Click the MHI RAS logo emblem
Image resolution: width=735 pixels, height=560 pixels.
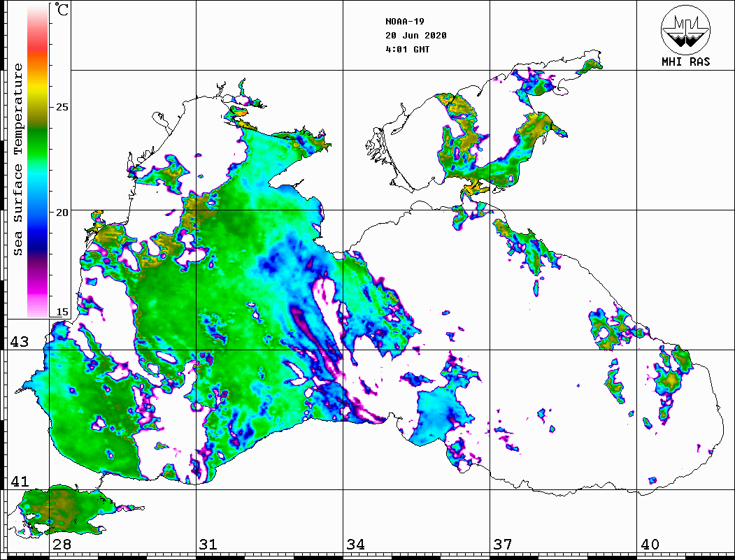point(685,29)
